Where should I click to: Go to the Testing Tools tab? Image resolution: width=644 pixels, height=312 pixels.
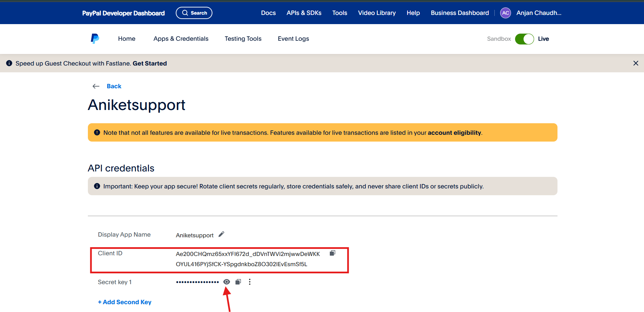pyautogui.click(x=243, y=39)
